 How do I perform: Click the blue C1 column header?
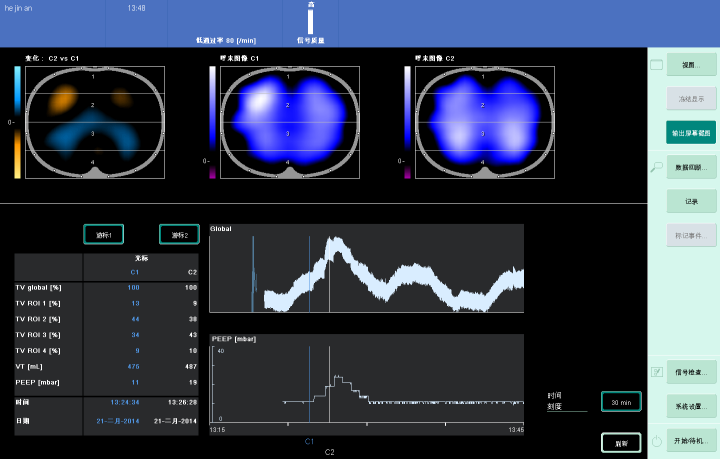pos(135,272)
